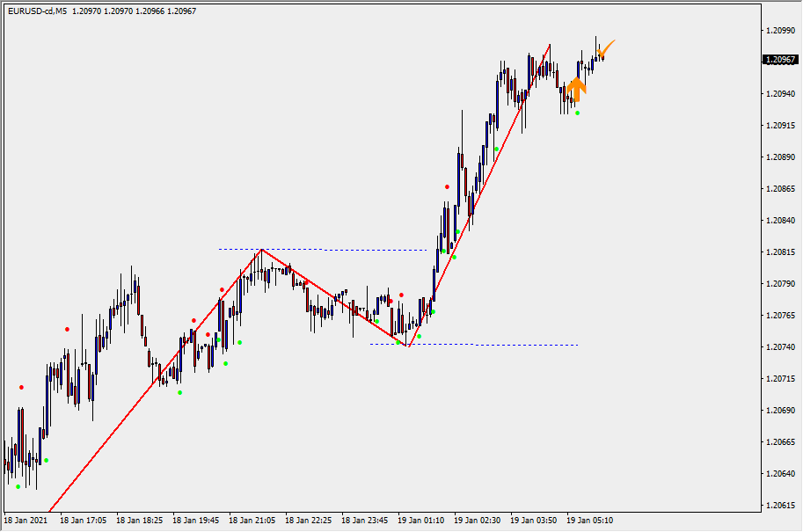Click the 18 Jan 2021 date label
This screenshot has width=803, height=532.
coord(26,521)
